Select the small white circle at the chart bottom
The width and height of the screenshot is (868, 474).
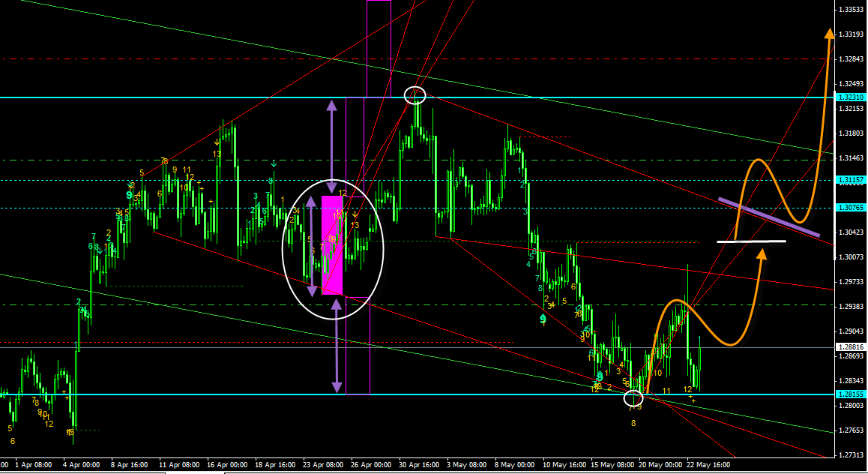[633, 399]
